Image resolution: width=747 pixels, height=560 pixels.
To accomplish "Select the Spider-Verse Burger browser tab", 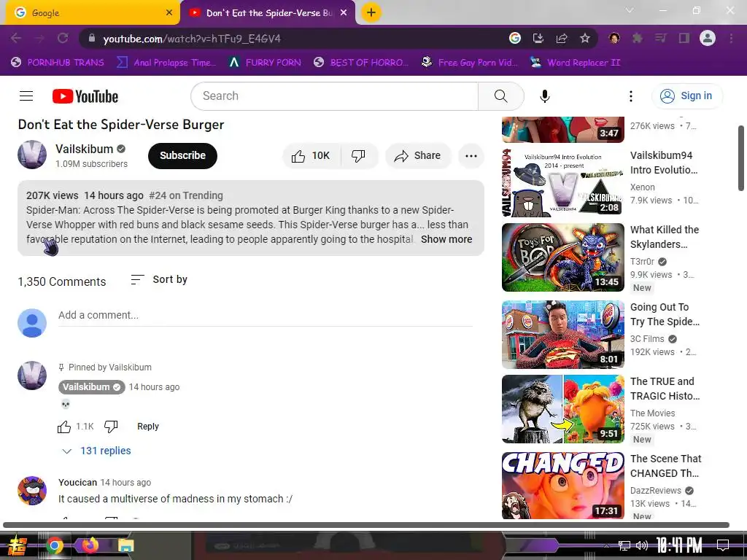I will coord(267,13).
